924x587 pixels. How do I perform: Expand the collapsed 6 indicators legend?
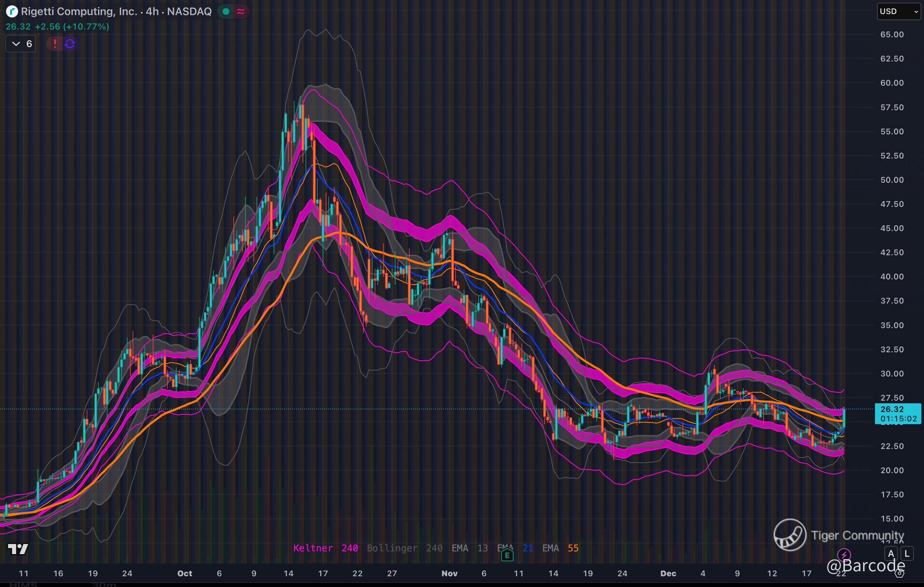21,44
